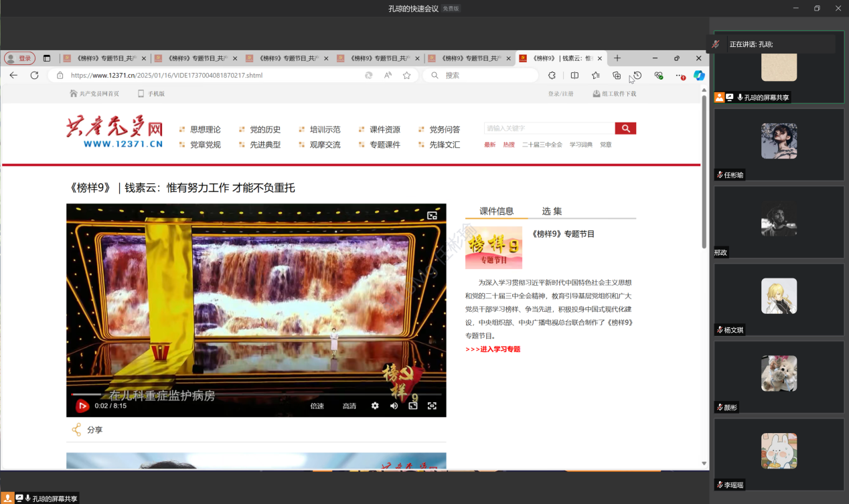
Task: Open the >>>进入学习专题 link
Action: 493,349
